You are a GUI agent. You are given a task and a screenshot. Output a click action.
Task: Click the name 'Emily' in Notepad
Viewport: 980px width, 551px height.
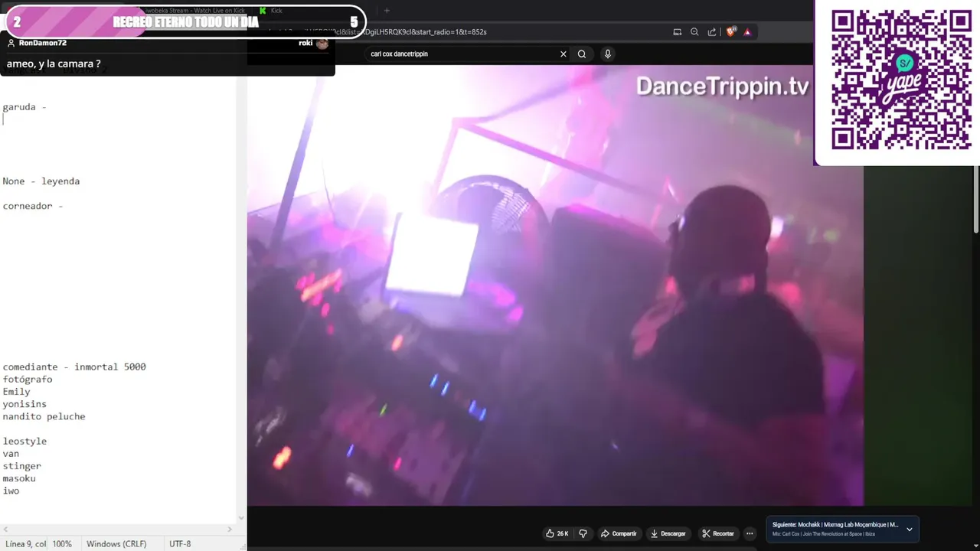16,392
